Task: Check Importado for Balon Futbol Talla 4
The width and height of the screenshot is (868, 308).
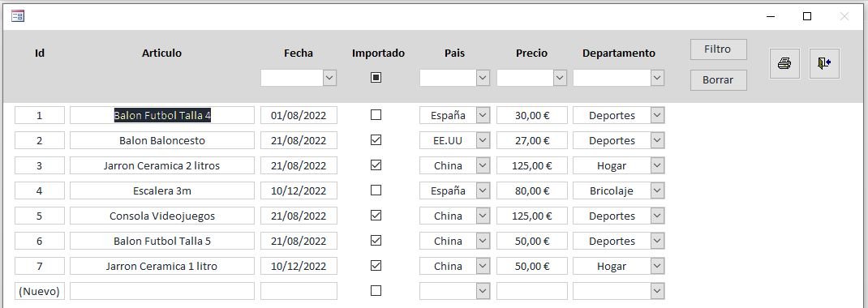Action: click(376, 115)
